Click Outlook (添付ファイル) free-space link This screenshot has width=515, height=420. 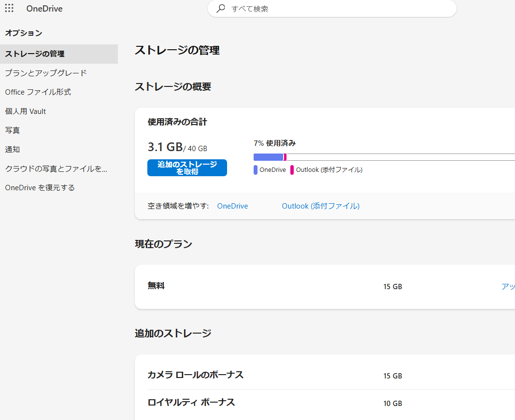321,206
